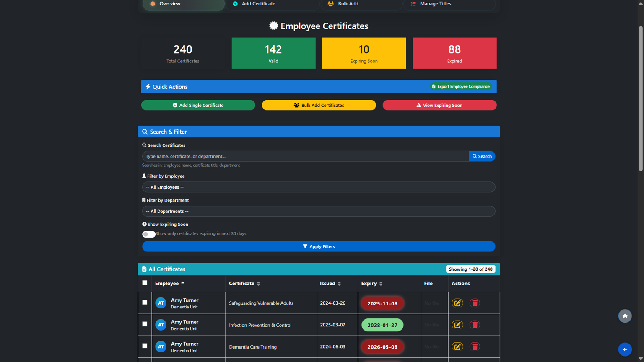This screenshot has height=362, width=644.
Task: Click the red 88 Expired card
Action: tap(454, 53)
